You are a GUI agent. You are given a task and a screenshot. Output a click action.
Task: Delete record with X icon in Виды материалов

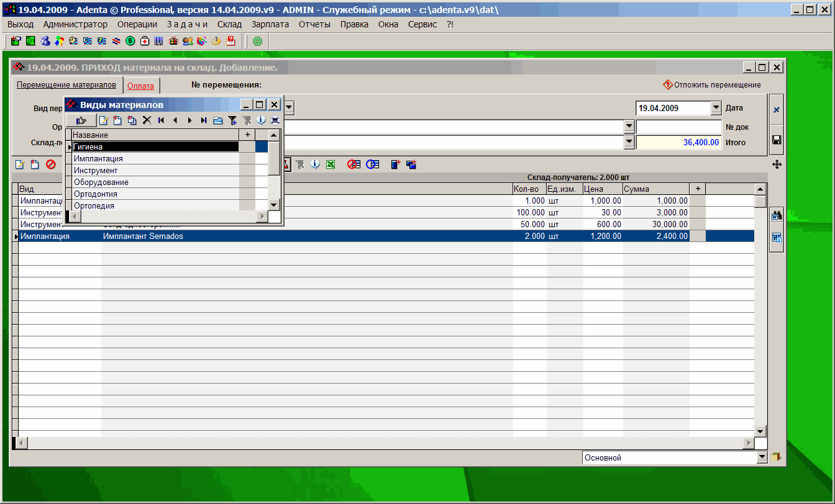147,120
